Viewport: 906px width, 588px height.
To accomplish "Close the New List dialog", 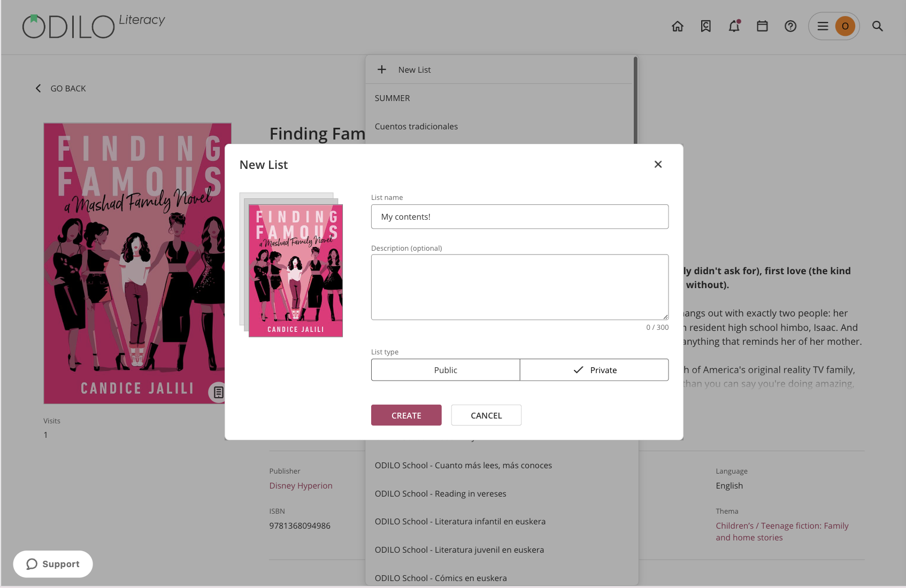I will [658, 165].
